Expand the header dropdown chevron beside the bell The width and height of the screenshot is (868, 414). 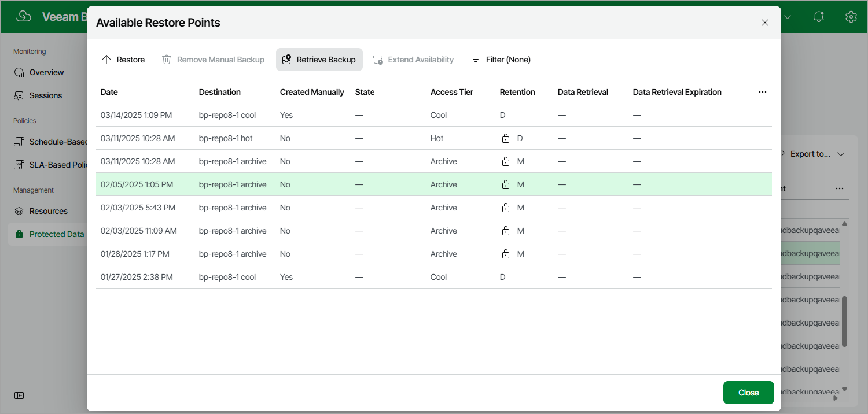point(787,17)
